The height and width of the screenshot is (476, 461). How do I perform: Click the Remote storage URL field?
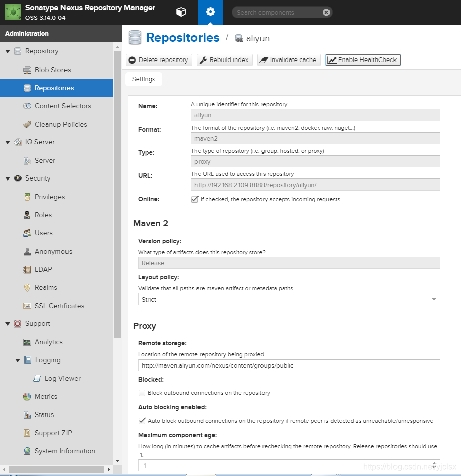pos(289,365)
